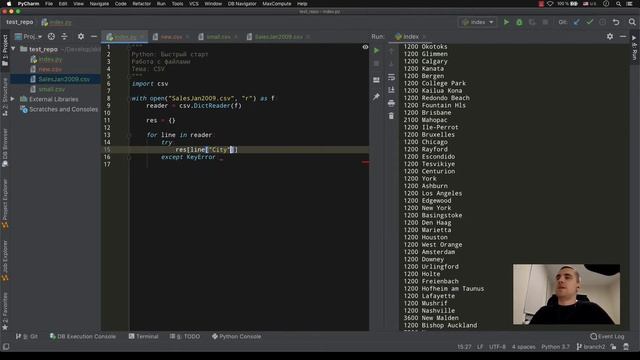The width and height of the screenshot is (640, 360).
Task: Click Python 3.7 interpreter in status bar
Action: (x=556, y=347)
